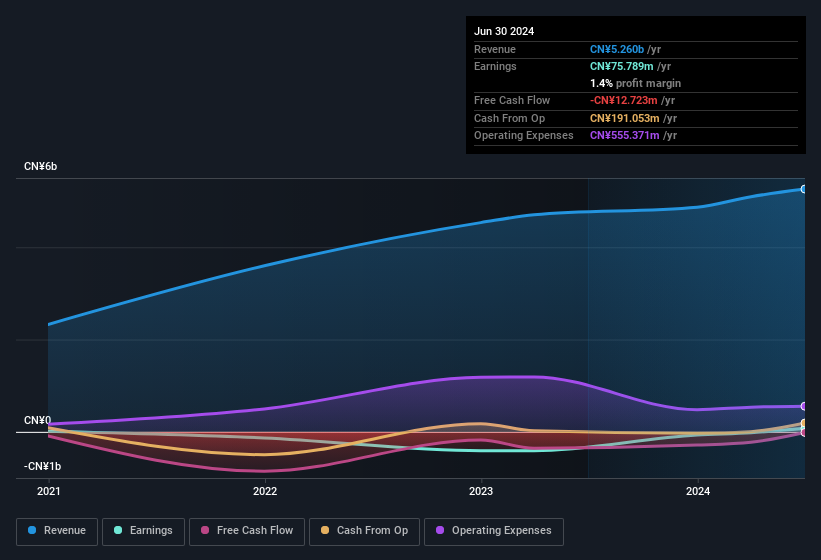Viewport: 821px width, 560px height.
Task: Click the CN¥0 y-axis label
Action: pos(37,420)
